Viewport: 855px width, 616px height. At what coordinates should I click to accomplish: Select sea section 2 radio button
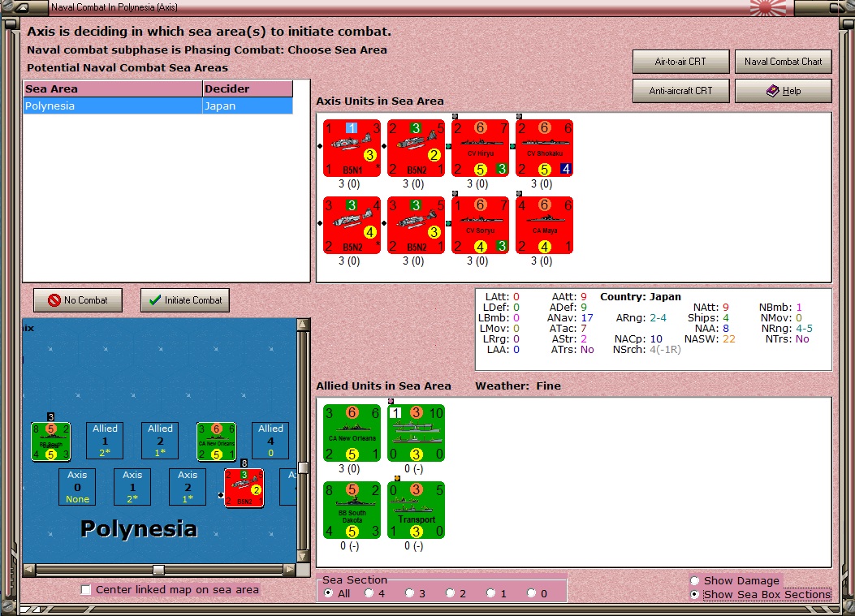point(450,593)
